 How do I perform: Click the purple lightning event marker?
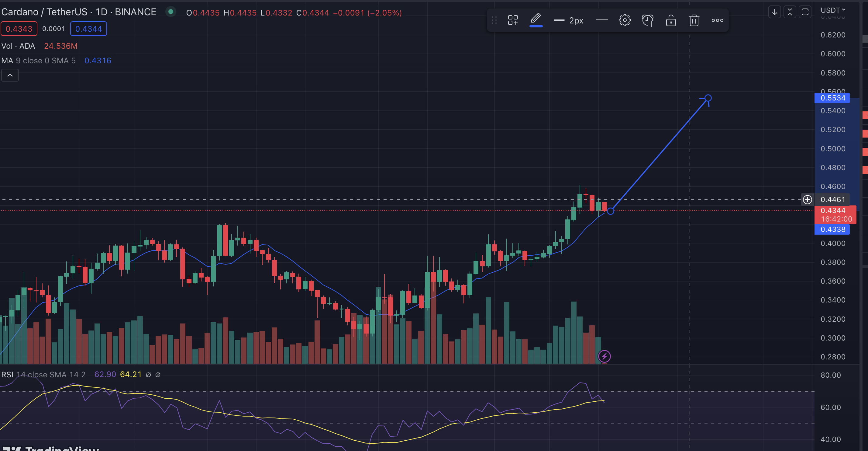604,356
